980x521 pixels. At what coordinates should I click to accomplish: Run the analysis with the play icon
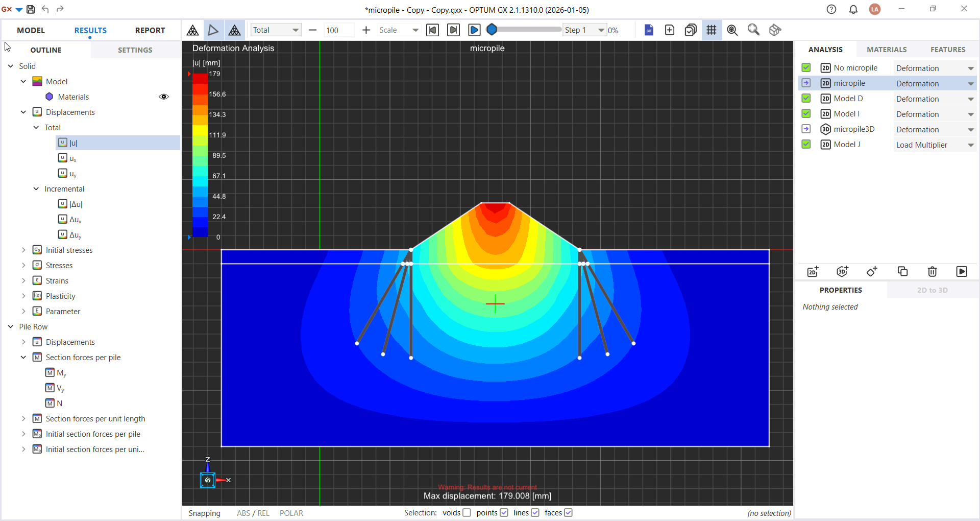pos(962,271)
